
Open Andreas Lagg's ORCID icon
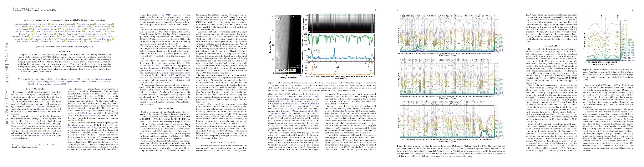(113, 24)
